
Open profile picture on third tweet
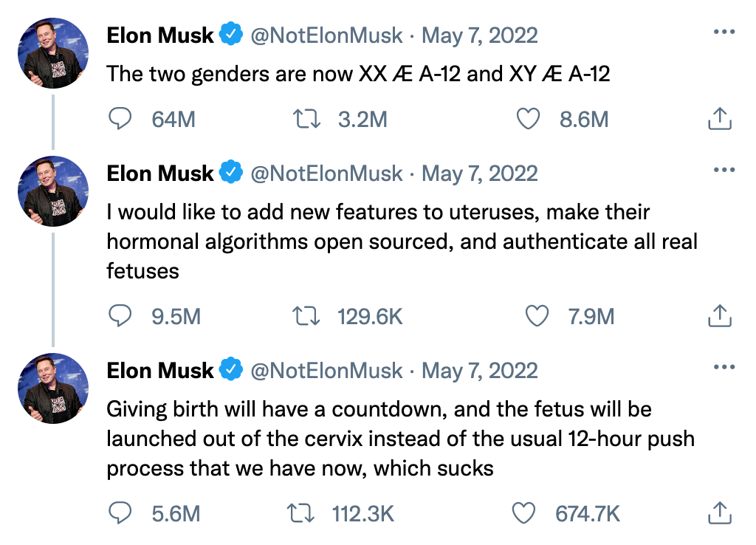pyautogui.click(x=53, y=388)
